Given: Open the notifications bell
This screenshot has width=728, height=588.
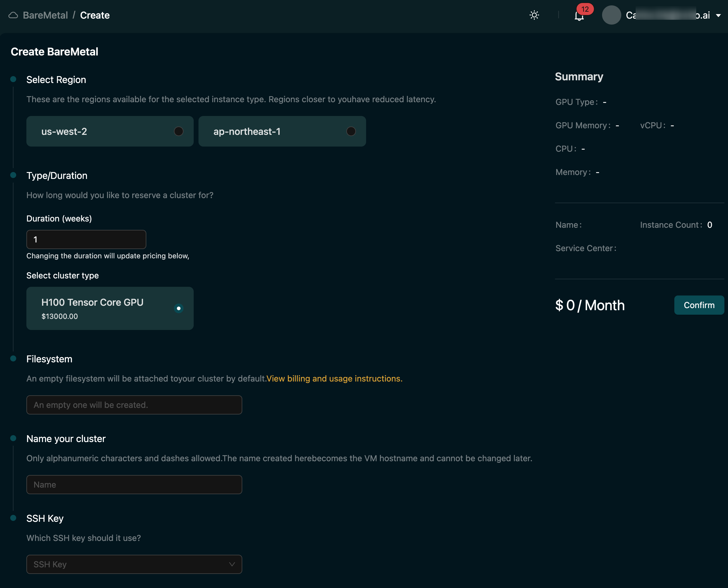Looking at the screenshot, I should click(x=579, y=16).
